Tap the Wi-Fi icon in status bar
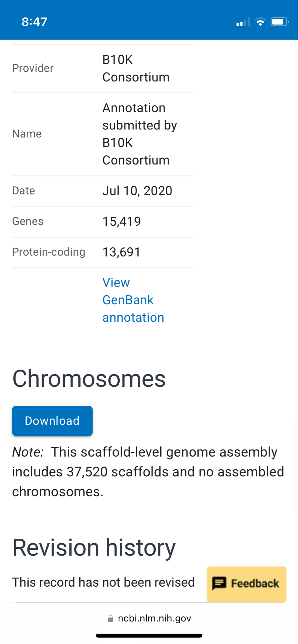The height and width of the screenshot is (644, 298). (x=260, y=22)
